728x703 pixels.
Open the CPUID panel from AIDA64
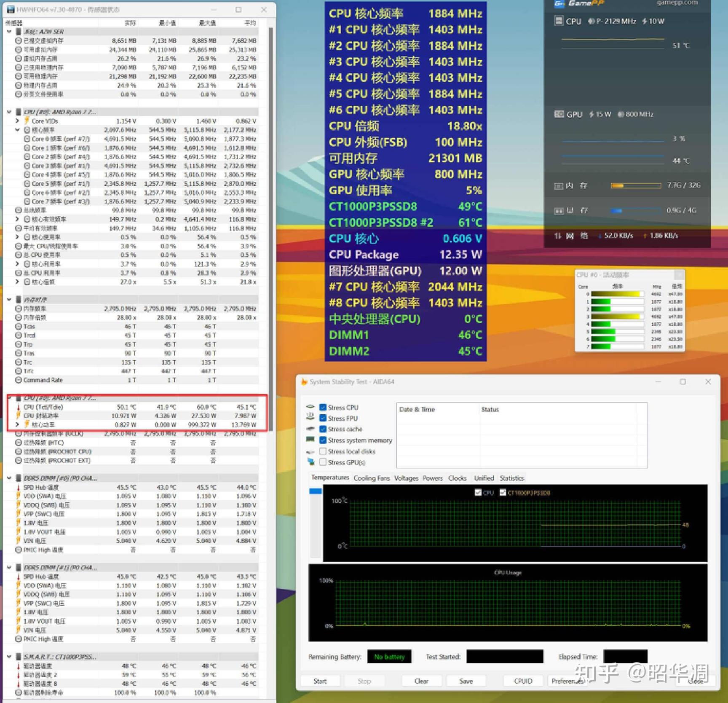(x=523, y=681)
